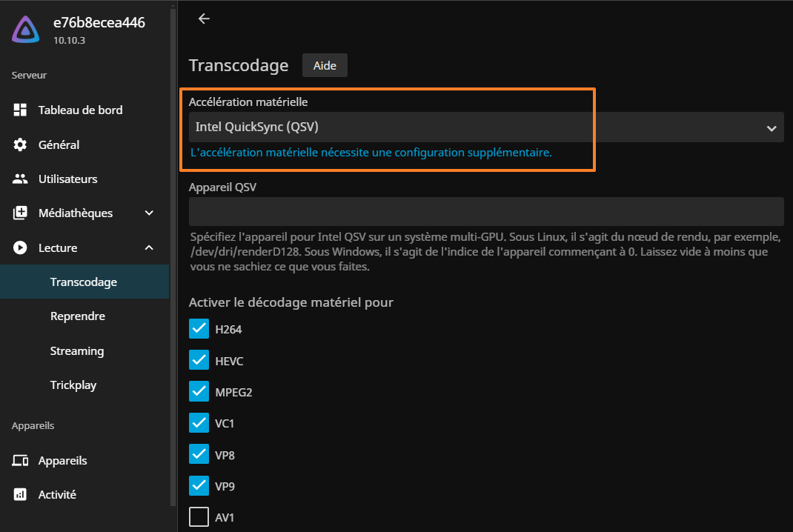Open the Trickplay settings page
The width and height of the screenshot is (793, 532).
pyautogui.click(x=73, y=385)
